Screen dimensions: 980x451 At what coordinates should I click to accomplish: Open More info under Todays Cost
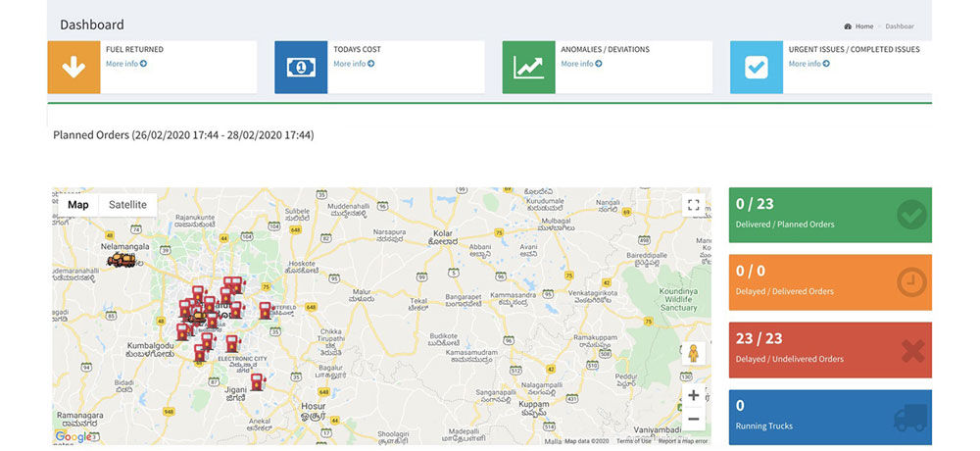coord(353,64)
